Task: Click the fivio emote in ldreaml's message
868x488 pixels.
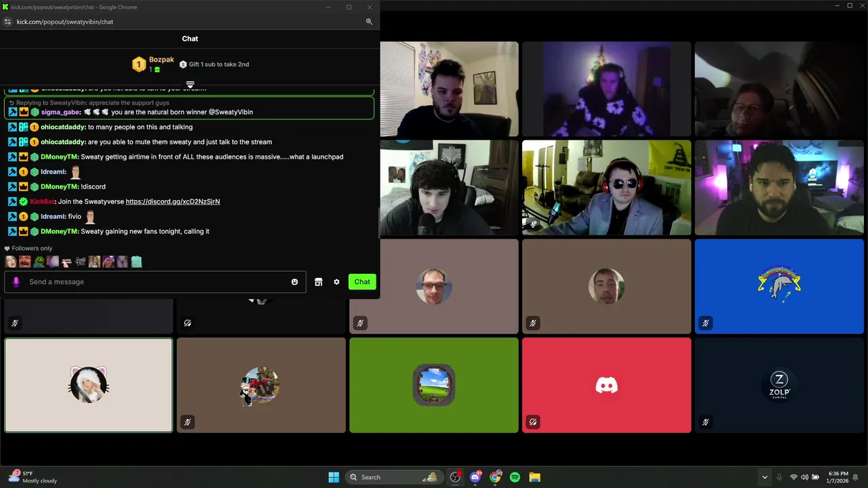Action: 90,217
